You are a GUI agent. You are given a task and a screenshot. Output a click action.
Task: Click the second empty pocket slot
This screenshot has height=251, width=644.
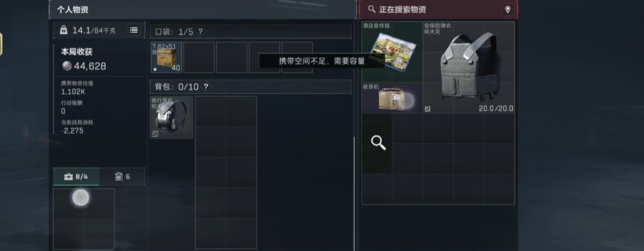coord(199,57)
